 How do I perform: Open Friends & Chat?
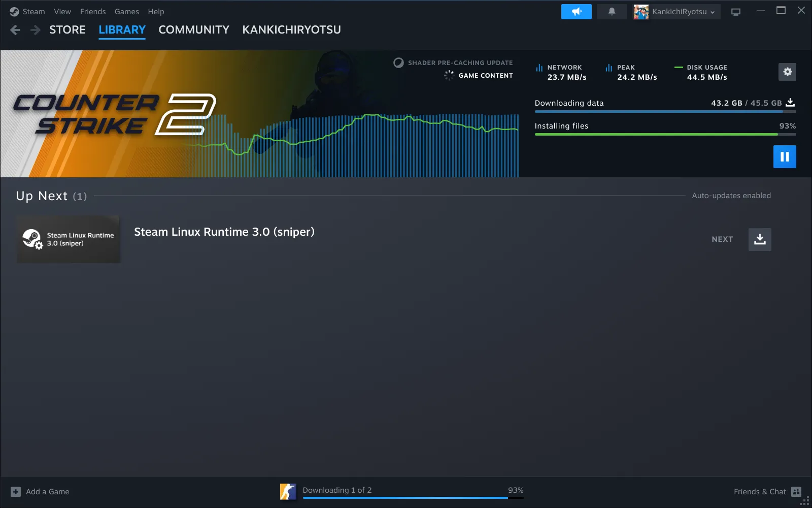760,492
